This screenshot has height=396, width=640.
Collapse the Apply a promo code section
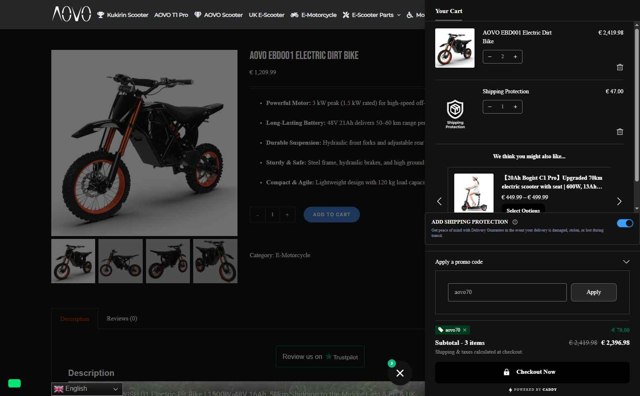[x=626, y=262]
